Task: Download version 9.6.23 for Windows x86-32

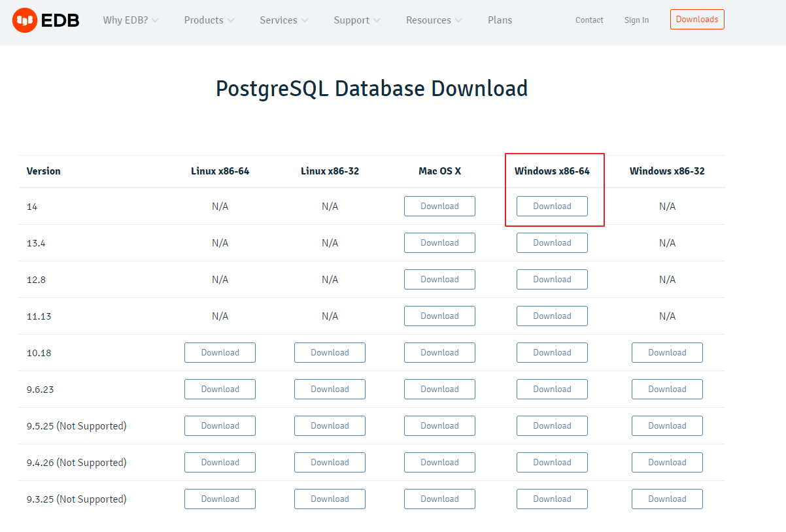Action: (667, 389)
